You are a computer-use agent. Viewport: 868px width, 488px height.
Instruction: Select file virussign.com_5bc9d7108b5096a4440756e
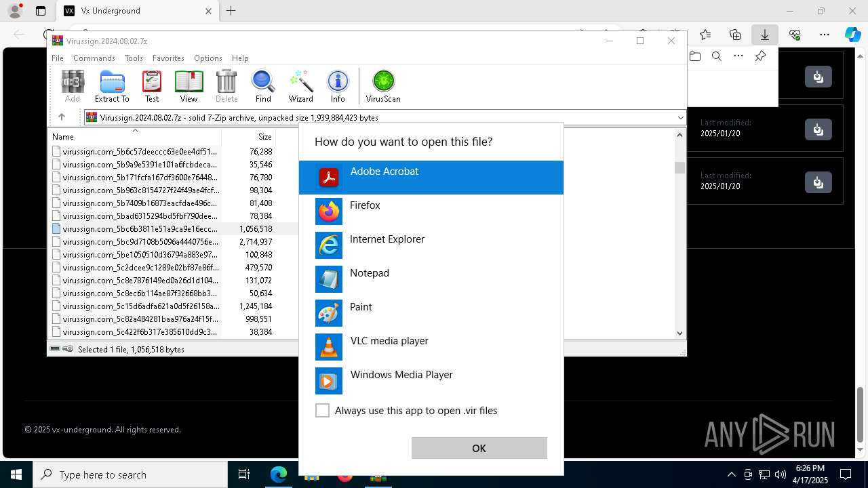click(x=140, y=242)
